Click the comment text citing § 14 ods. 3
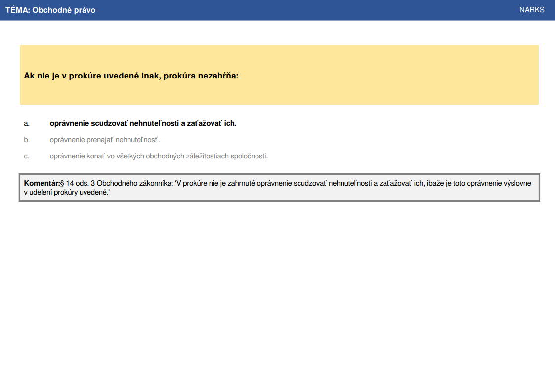 278,188
